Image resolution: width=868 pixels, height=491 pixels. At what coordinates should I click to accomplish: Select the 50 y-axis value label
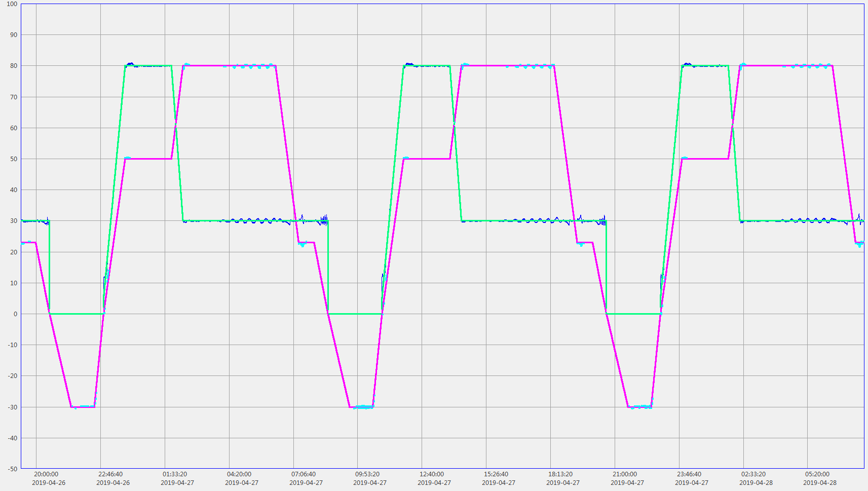point(13,159)
